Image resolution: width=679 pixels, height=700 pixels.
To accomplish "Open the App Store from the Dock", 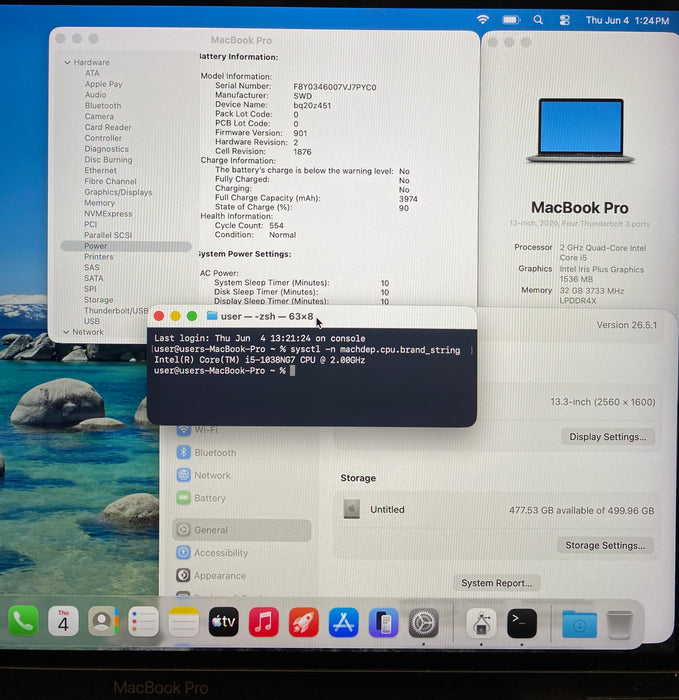I will 343,622.
